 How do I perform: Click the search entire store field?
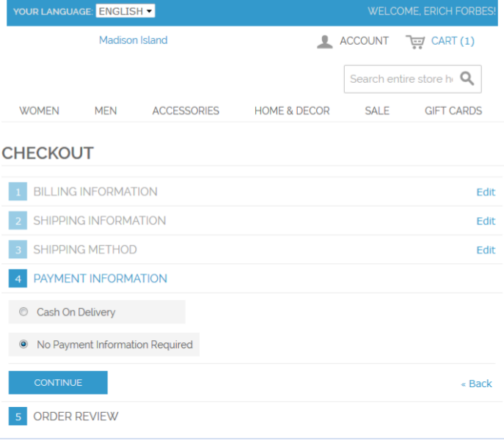click(x=401, y=78)
